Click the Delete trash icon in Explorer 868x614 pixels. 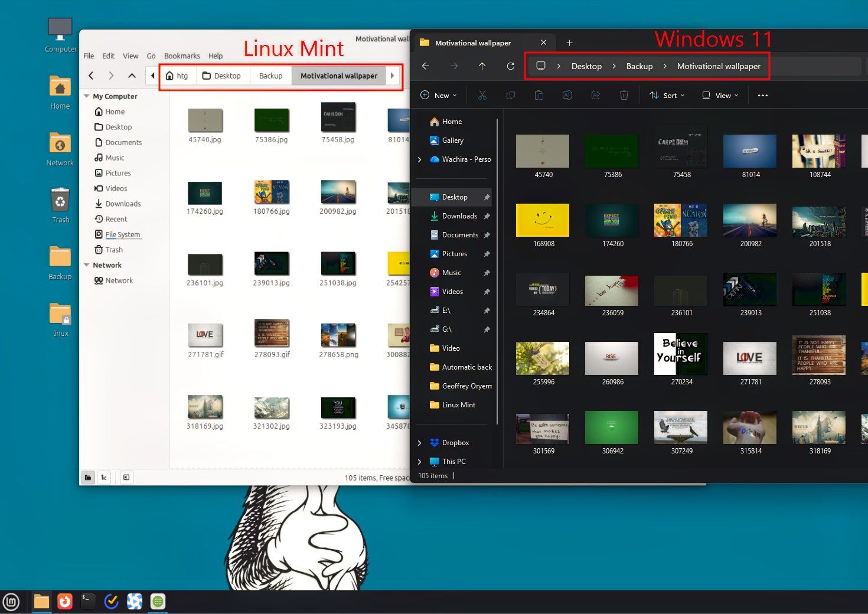624,95
